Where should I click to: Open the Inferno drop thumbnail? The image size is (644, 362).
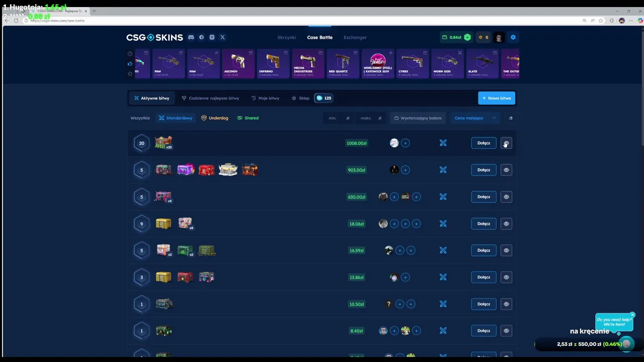(273, 63)
